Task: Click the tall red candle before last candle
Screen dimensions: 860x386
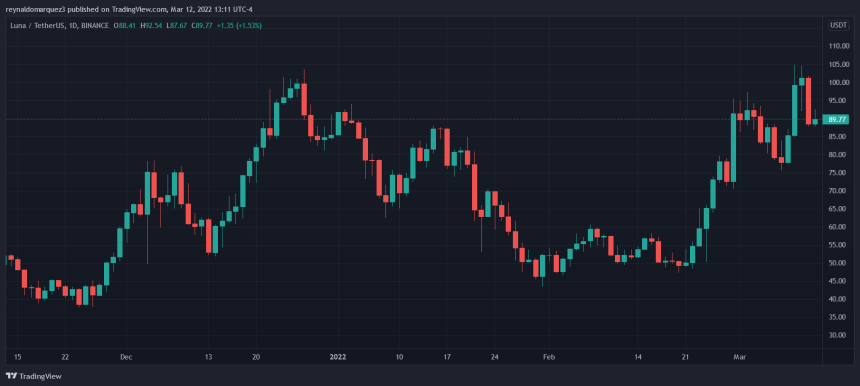Action: pyautogui.click(x=808, y=101)
